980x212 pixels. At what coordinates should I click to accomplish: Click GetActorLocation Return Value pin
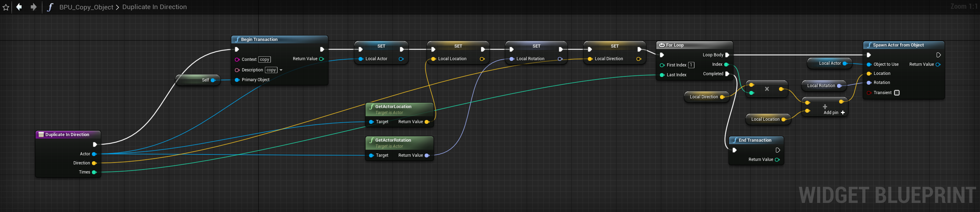427,122
